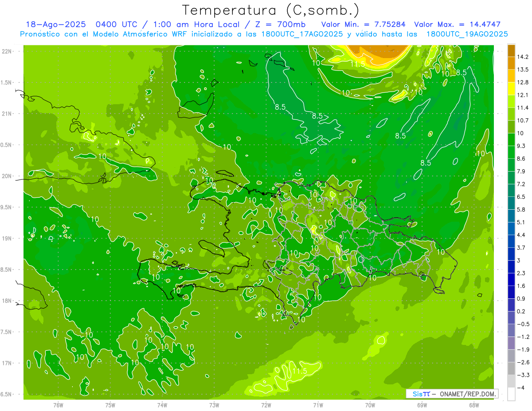Viewport: 532px width, 411px height.
Task: Click the '76W' longitude axis label
Action: (58, 405)
